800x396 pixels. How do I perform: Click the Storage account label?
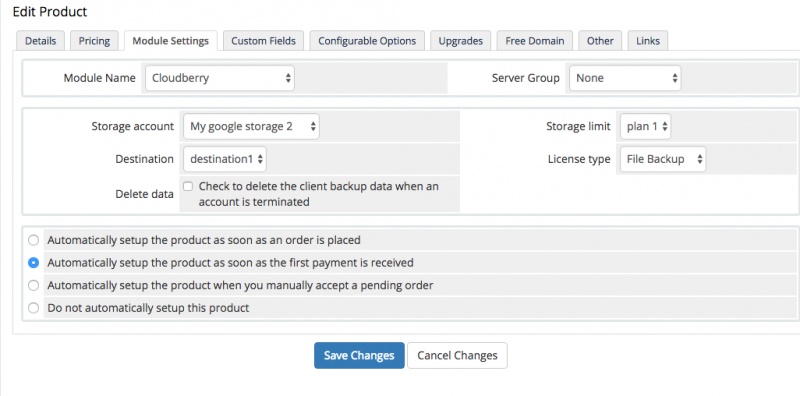click(133, 126)
